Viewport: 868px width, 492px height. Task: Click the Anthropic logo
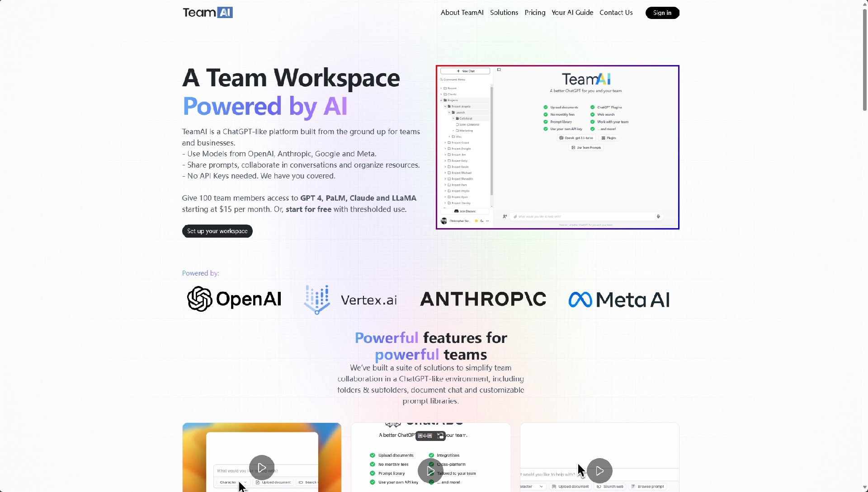[x=483, y=299]
